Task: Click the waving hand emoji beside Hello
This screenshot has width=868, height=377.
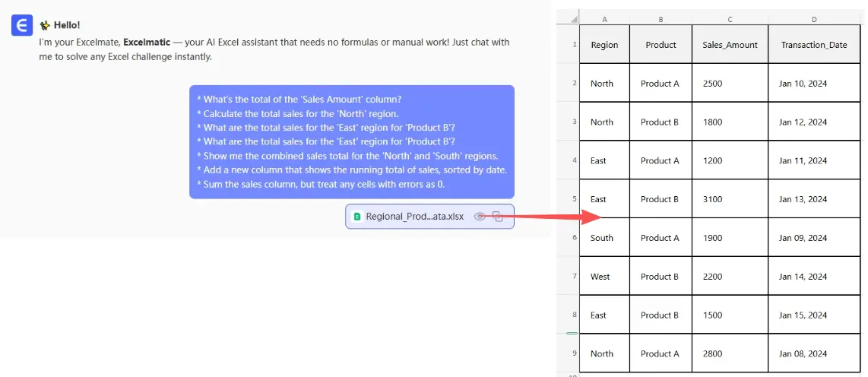Action: point(45,25)
